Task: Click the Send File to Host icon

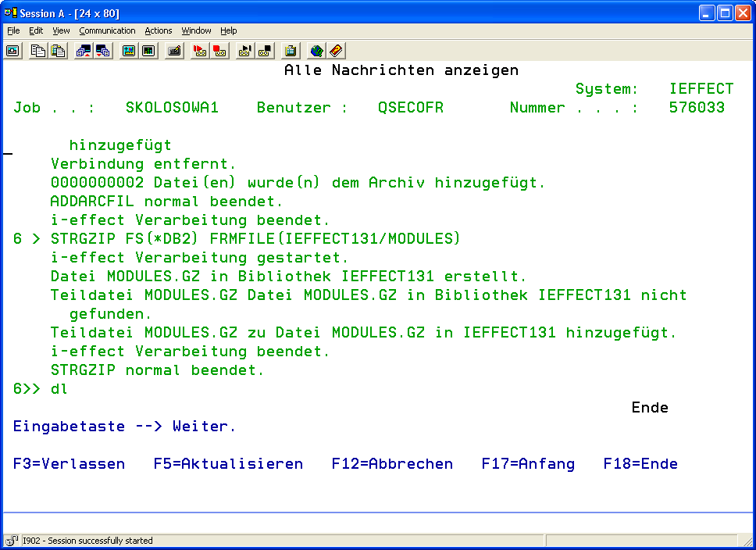Action: 83,51
